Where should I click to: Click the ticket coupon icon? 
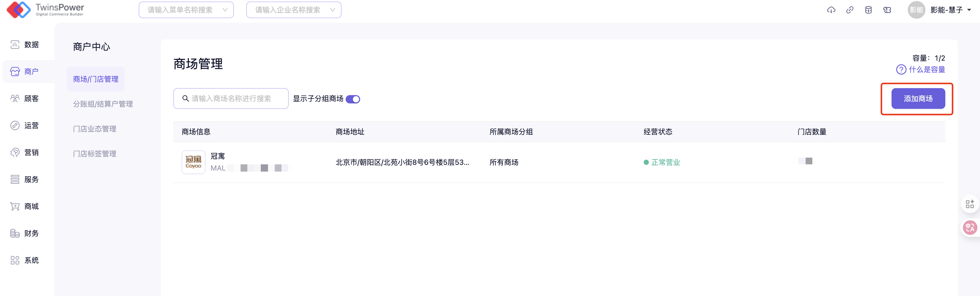(887, 10)
